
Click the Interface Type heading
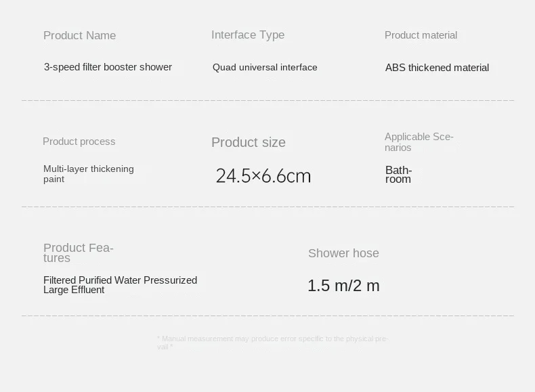pyautogui.click(x=248, y=35)
